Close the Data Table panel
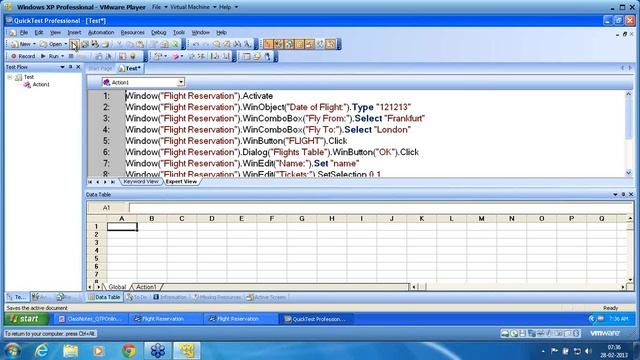Viewport: 640px width, 360px height. coord(631,194)
